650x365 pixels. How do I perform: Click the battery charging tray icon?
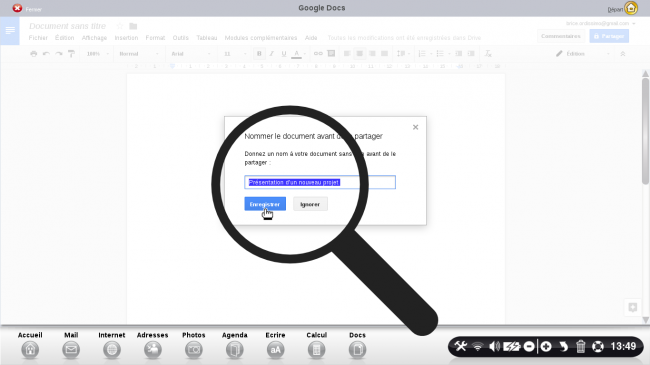512,346
